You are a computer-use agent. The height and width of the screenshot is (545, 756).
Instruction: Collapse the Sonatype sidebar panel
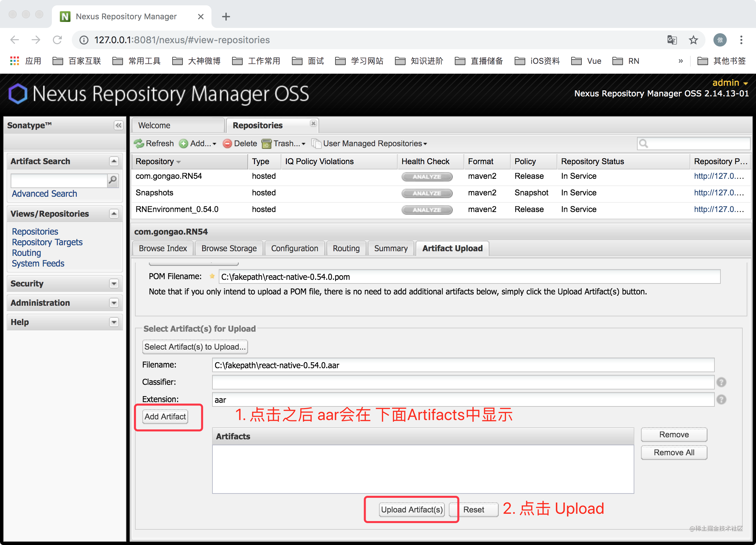[118, 125]
